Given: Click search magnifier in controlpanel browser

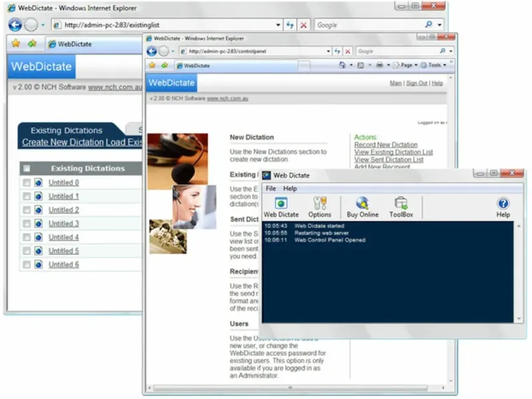Looking at the screenshot, I should click(442, 51).
